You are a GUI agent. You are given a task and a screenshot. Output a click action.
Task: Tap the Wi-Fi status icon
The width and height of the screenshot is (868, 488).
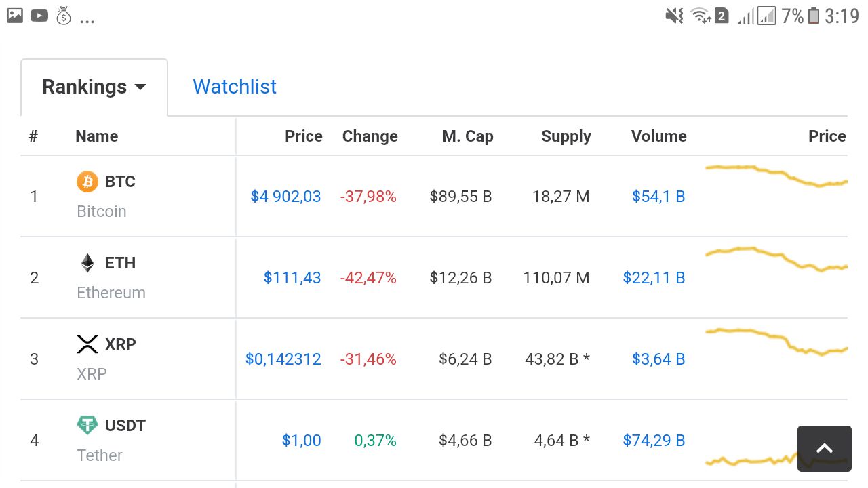point(701,16)
